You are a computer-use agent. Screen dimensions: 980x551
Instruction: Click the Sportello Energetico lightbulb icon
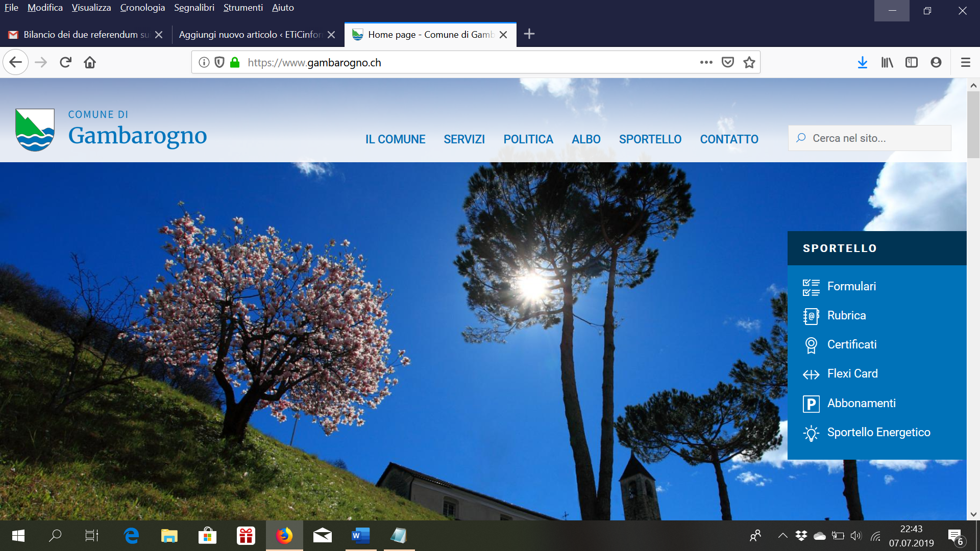[811, 433]
